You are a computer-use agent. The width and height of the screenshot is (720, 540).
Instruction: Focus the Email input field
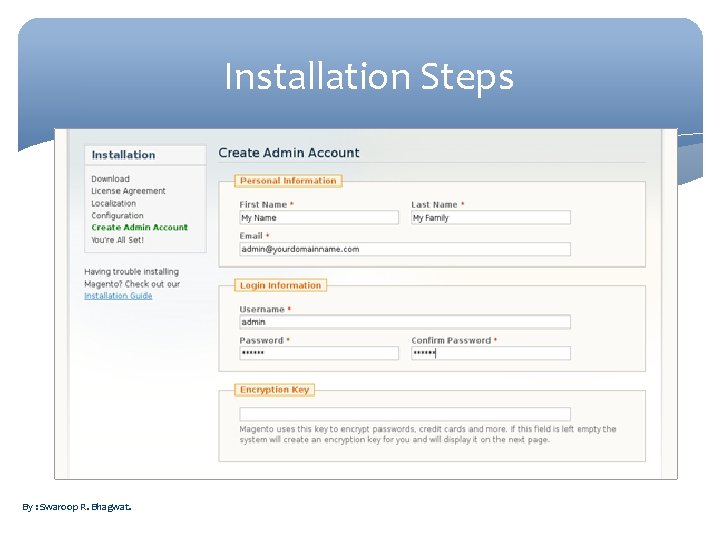405,249
